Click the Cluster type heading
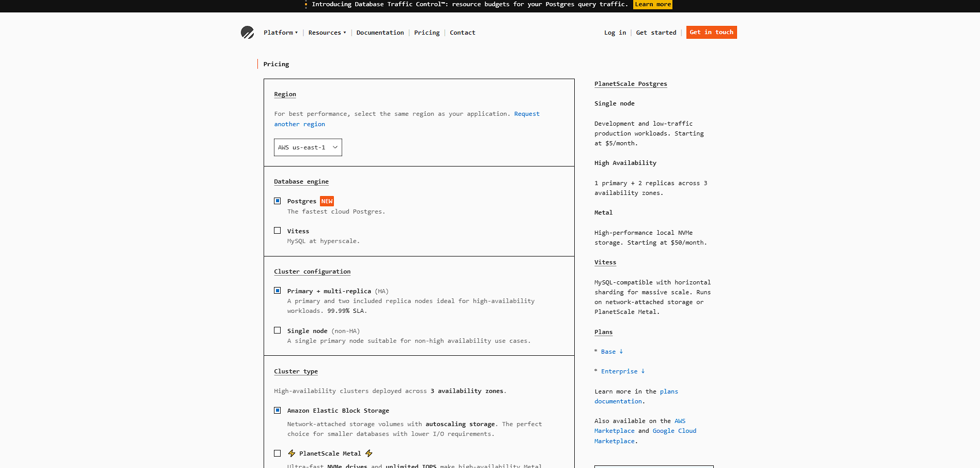Viewport: 980px width, 468px height. point(296,371)
